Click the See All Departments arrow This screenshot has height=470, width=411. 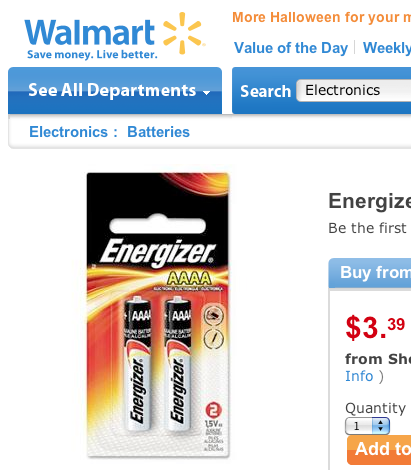tap(207, 92)
